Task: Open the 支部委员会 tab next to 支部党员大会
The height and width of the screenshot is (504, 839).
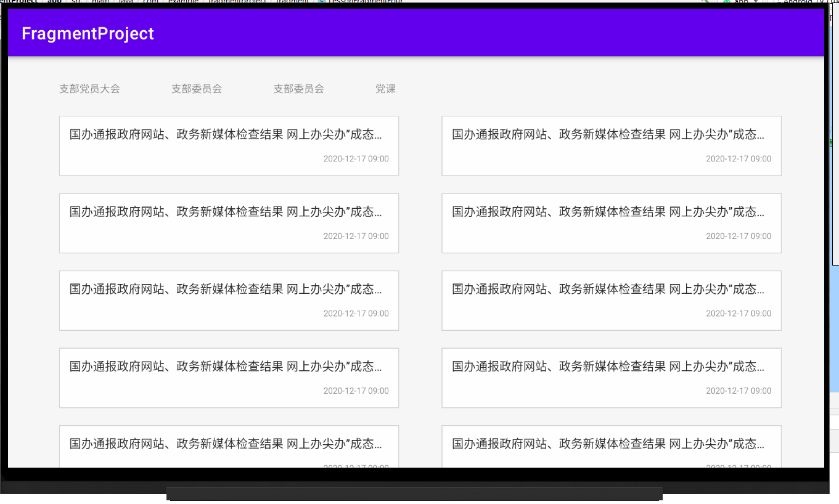Action: pyautogui.click(x=197, y=89)
